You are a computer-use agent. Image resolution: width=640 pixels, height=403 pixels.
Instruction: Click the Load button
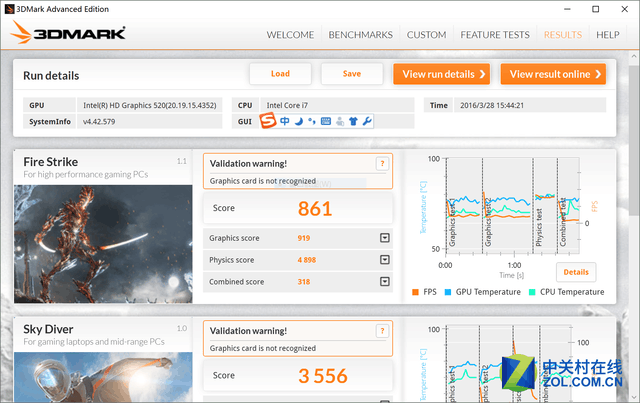point(280,73)
